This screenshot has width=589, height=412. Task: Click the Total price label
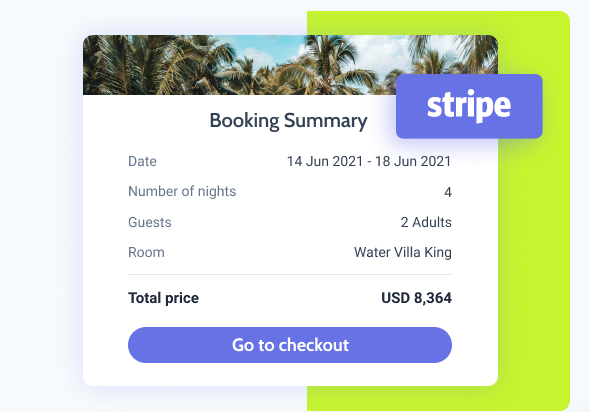pyautogui.click(x=163, y=298)
